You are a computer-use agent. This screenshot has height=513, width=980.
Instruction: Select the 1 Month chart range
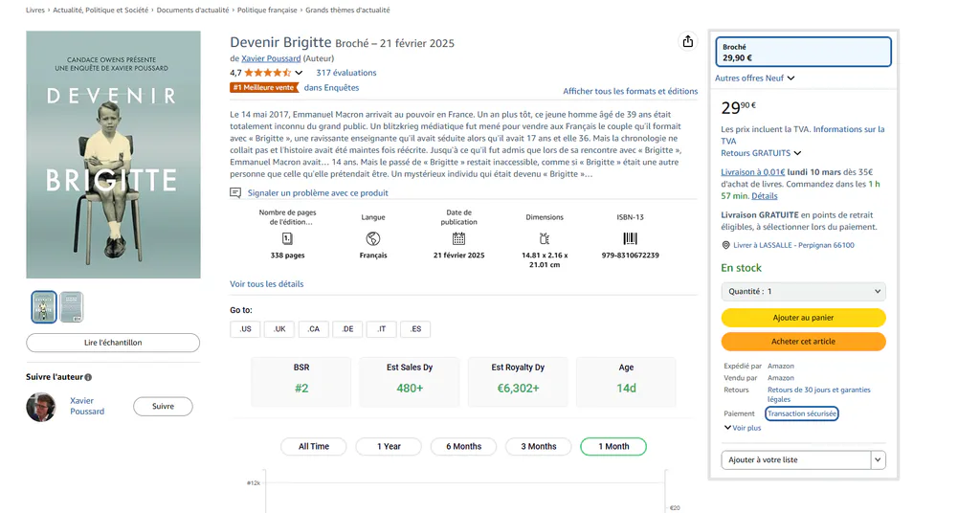(x=613, y=447)
